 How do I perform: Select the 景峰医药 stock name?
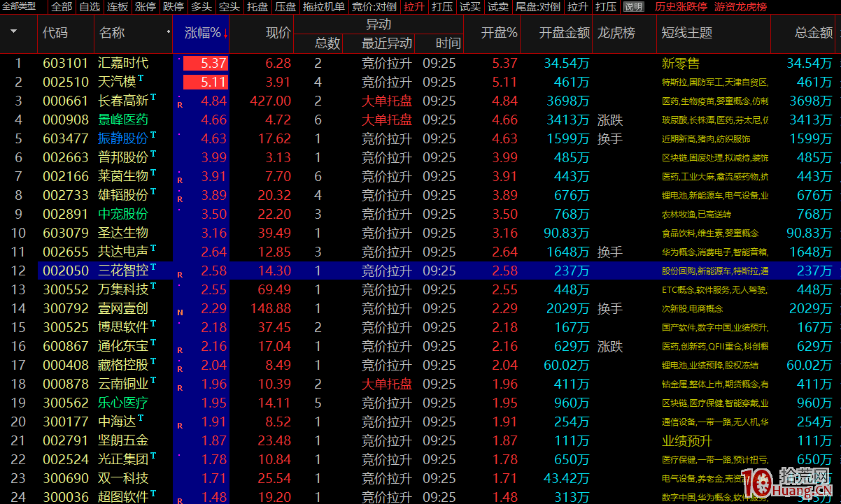pos(124,120)
